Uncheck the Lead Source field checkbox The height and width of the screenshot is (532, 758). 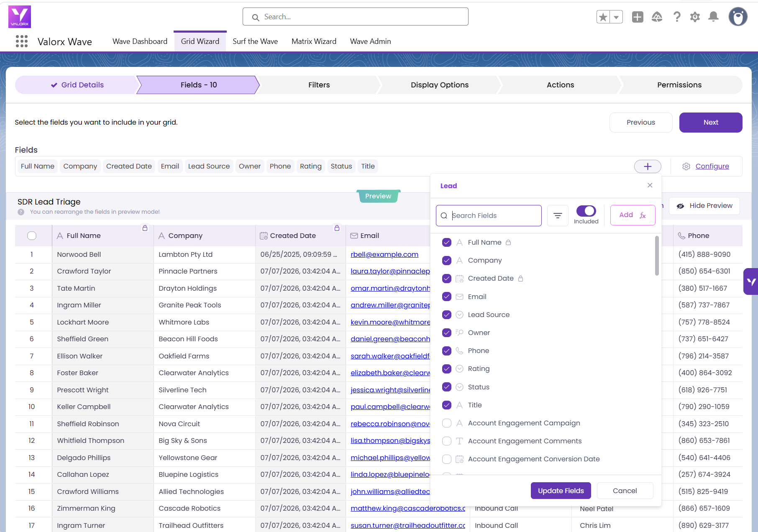447,315
